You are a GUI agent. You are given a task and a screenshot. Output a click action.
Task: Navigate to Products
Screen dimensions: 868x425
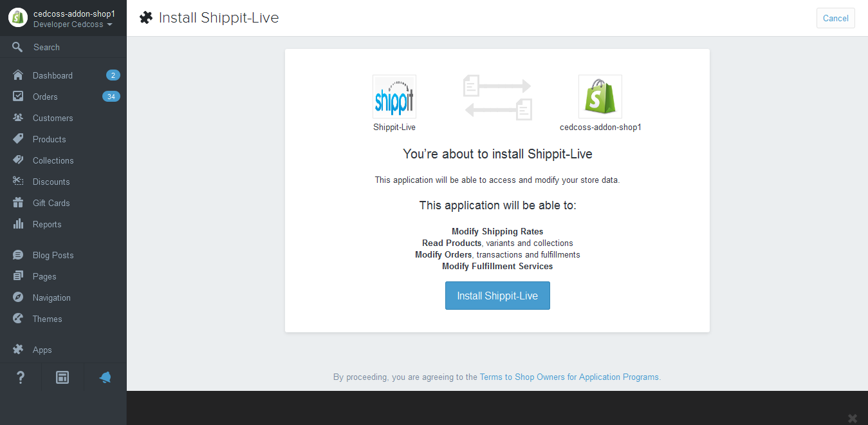coord(50,139)
